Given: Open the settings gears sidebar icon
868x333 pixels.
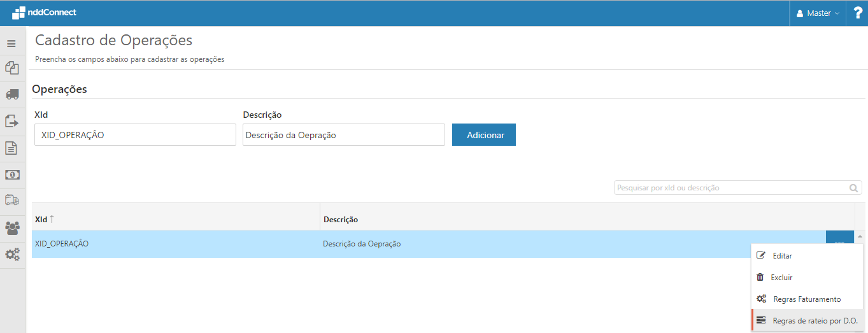Looking at the screenshot, I should (x=11, y=255).
